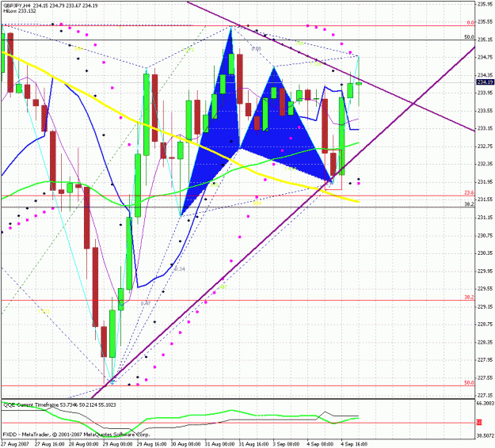This screenshot has width=495, height=448.
Task: Select the 29 Aug 00:00 time label
Action: click(x=117, y=444)
